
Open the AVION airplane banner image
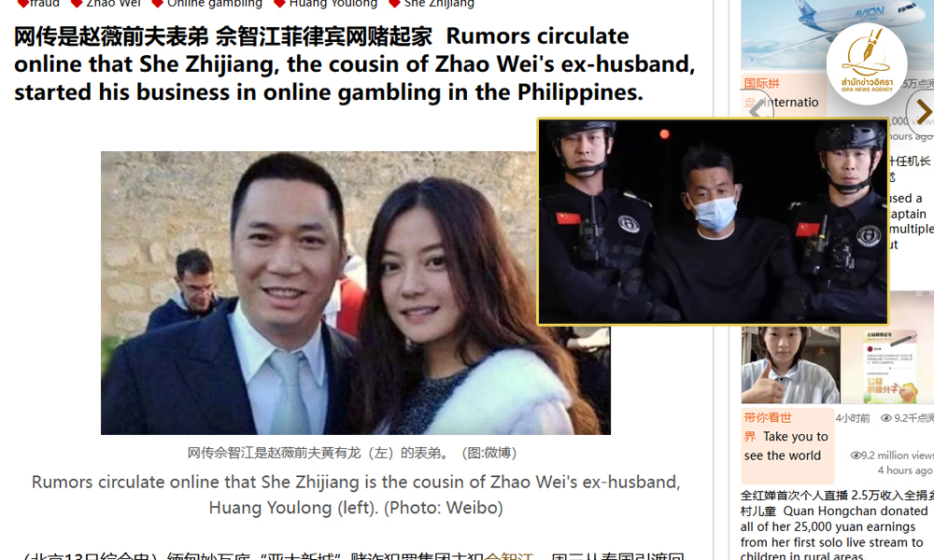[x=837, y=35]
